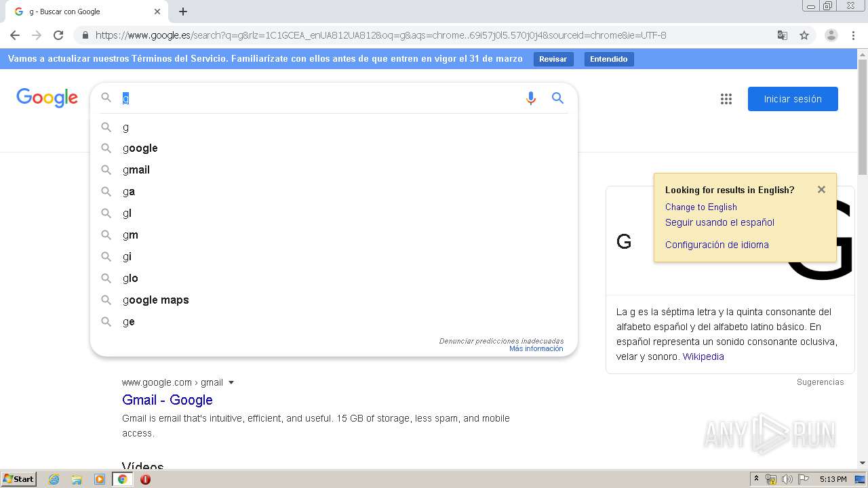The width and height of the screenshot is (868, 488).
Task: Select suggestion 'g'
Action: tap(334, 127)
